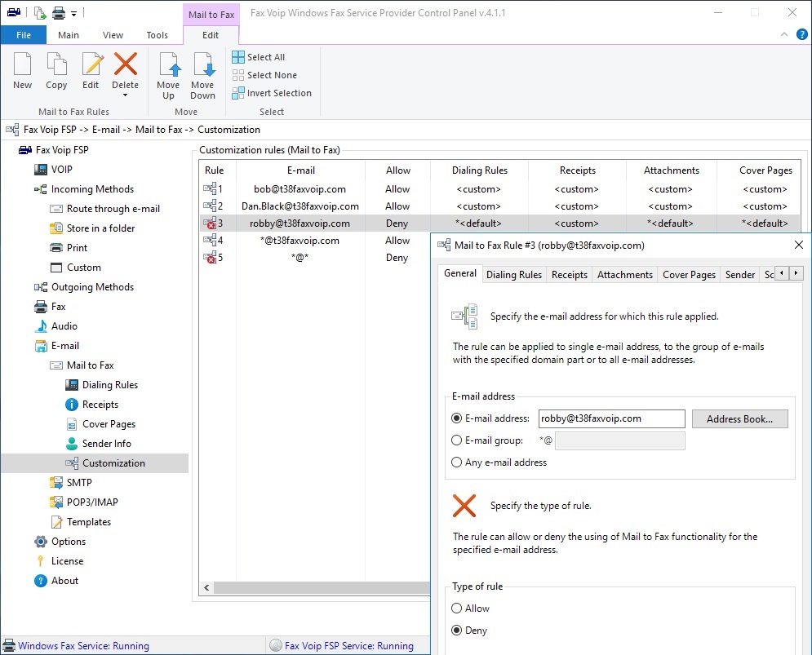Click the Address Book button
The height and width of the screenshot is (655, 812).
click(739, 419)
